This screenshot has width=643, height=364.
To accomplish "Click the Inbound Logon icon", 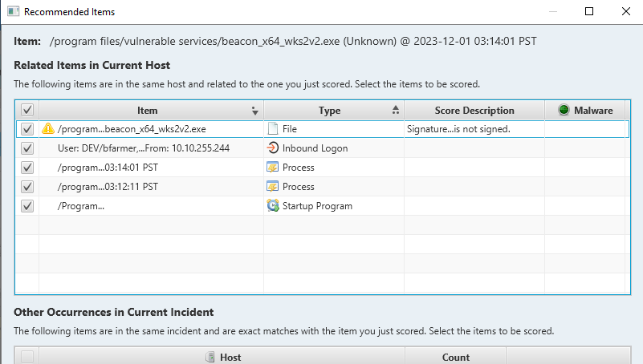I will [x=273, y=148].
